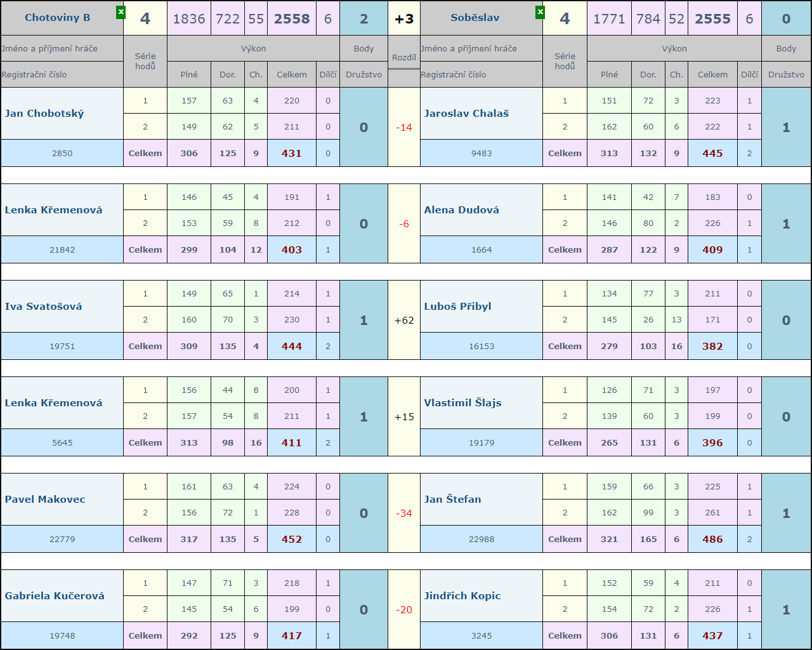Click the difference value +62
The height and width of the screenshot is (650, 812).
pos(404,320)
